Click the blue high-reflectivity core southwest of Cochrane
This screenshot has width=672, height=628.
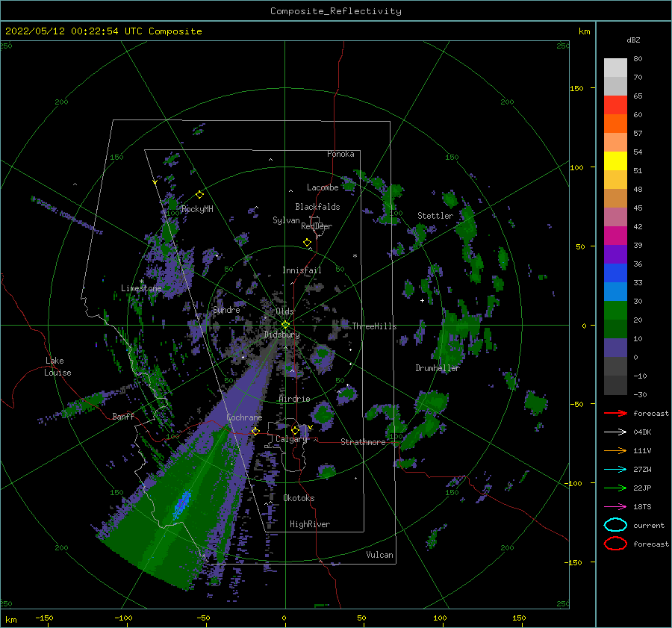(182, 504)
